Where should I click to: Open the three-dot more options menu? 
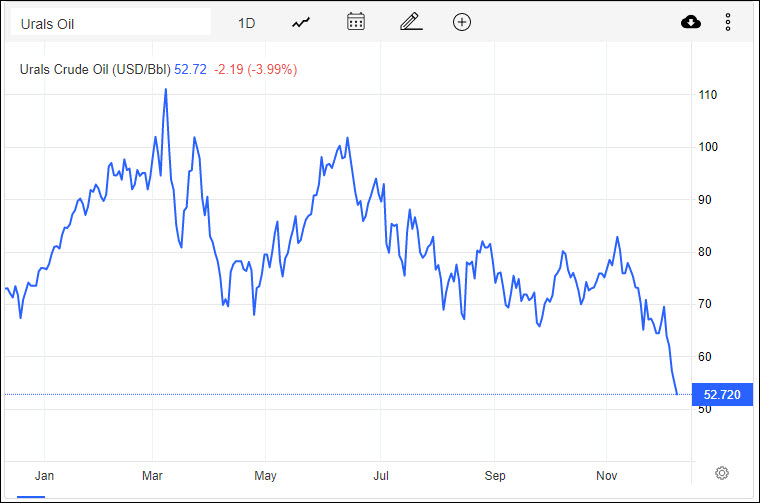click(x=728, y=22)
